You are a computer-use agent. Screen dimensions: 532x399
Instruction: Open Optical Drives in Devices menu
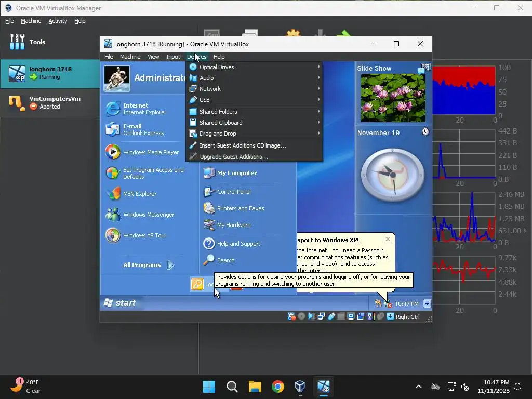pos(254,67)
